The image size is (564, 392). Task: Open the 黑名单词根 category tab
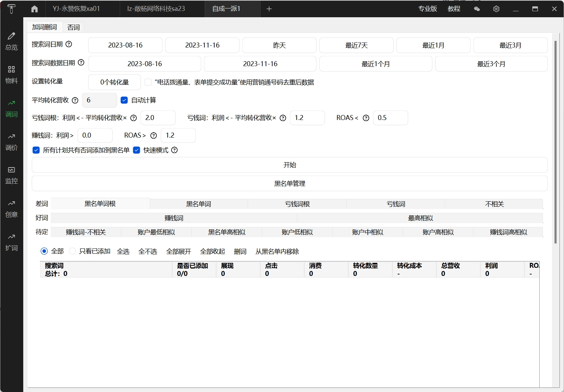pos(100,204)
